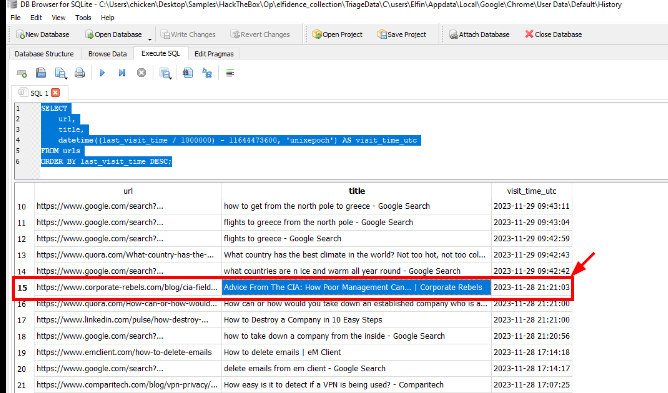Save SQL file icon with dropdown
The height and width of the screenshot is (393, 668).
click(x=60, y=73)
